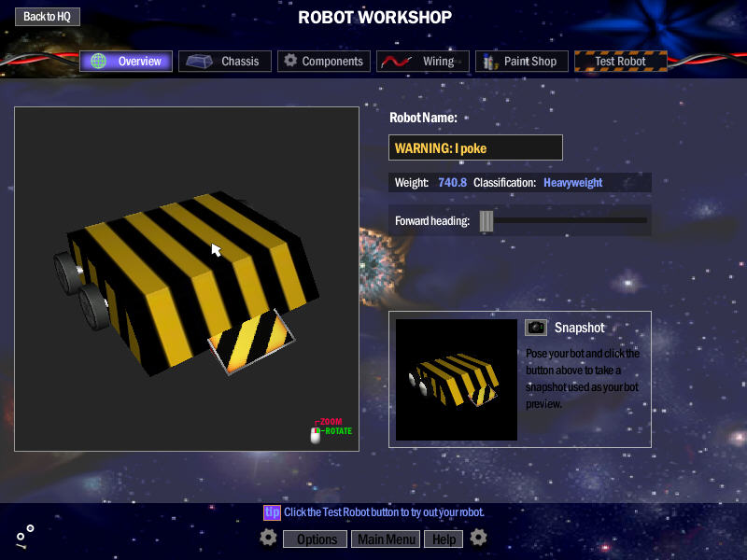
Task: Open the Options menu
Action: tap(316, 539)
